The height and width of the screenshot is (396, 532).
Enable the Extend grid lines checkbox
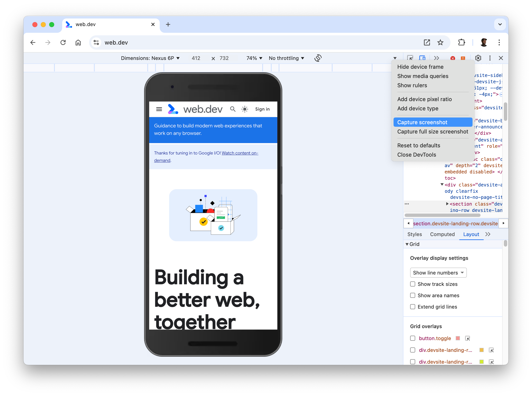(413, 307)
